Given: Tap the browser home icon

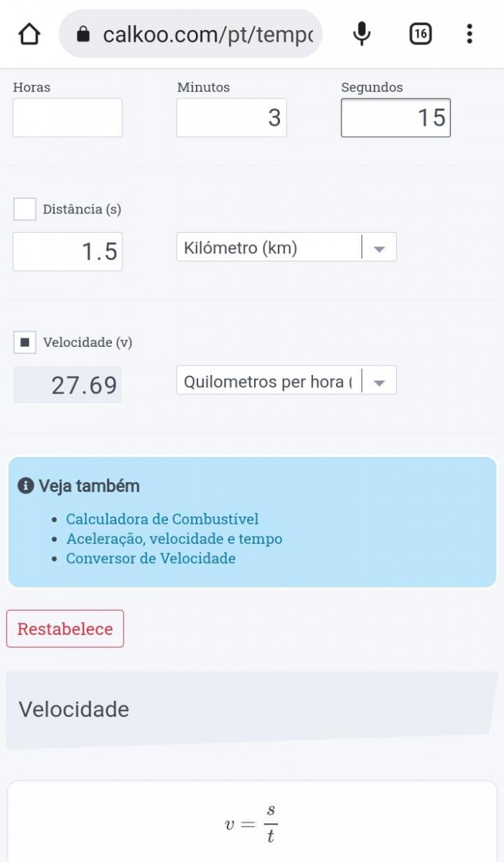Looking at the screenshot, I should pos(29,34).
